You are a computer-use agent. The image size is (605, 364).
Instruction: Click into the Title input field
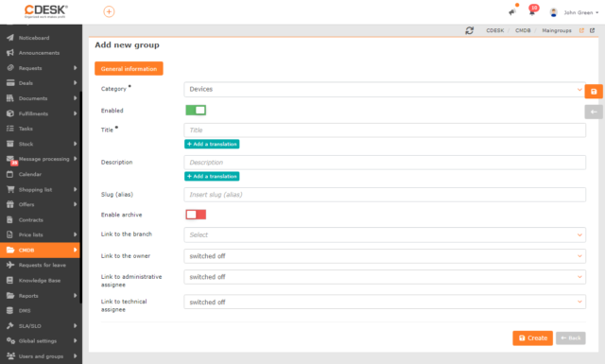point(385,130)
